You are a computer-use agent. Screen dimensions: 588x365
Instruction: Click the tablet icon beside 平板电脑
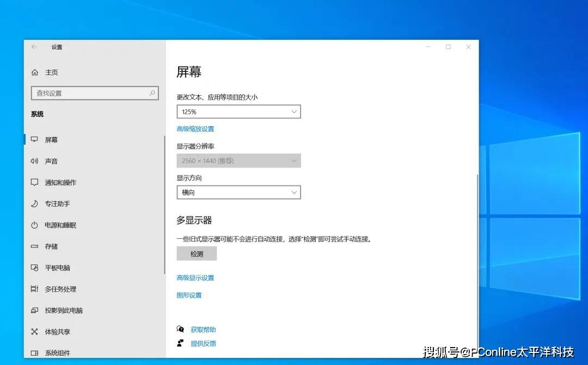[x=34, y=268]
